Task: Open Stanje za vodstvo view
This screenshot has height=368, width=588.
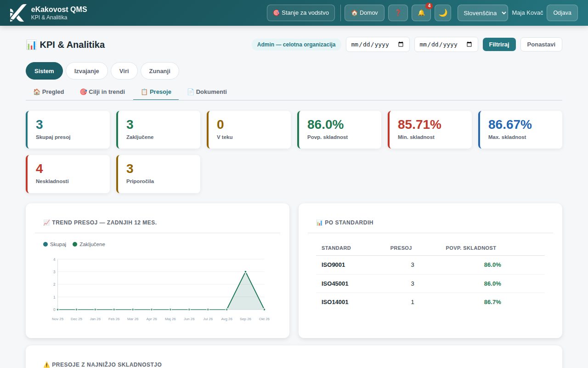Action: (301, 13)
